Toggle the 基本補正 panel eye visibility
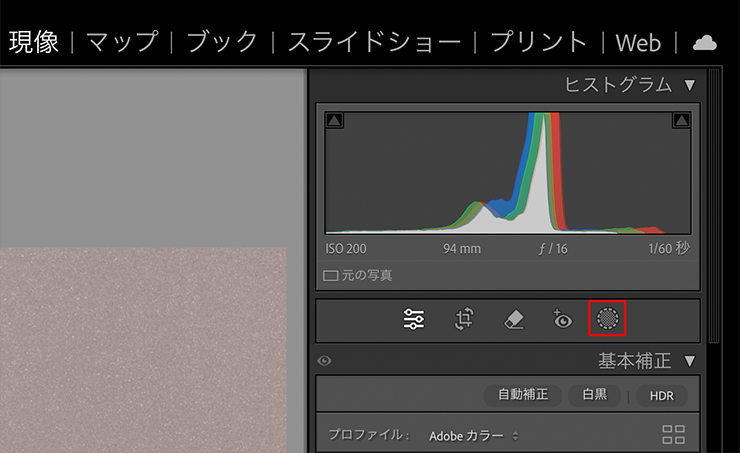 pyautogui.click(x=324, y=361)
